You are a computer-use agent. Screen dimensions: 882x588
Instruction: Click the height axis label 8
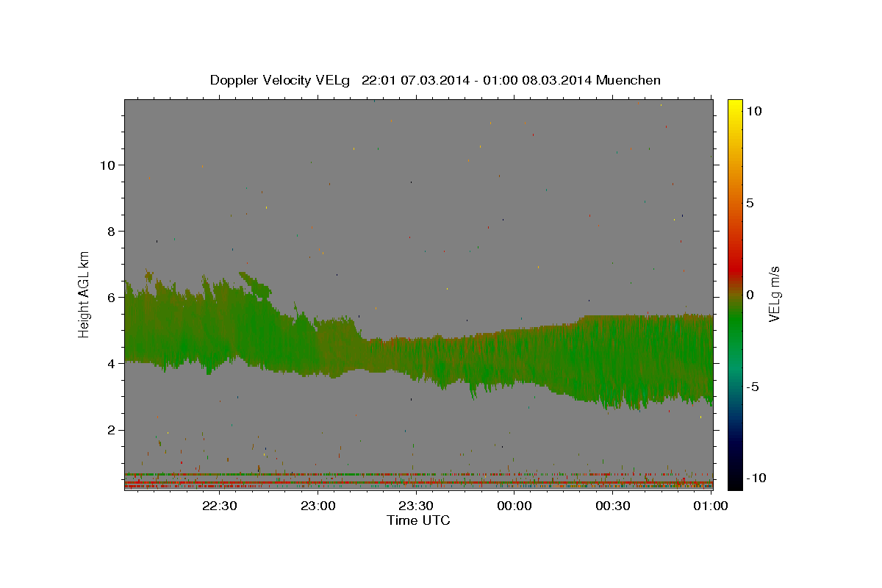pos(110,231)
